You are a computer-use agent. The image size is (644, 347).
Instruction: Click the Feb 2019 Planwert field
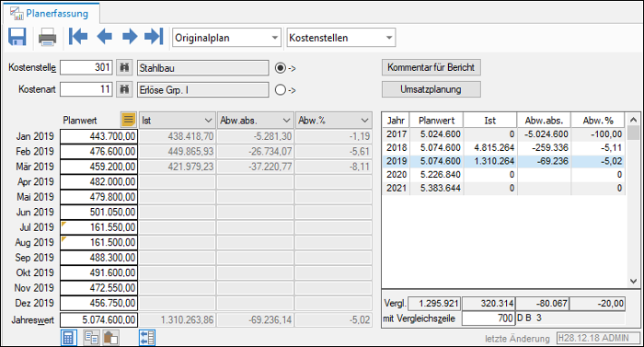99,152
